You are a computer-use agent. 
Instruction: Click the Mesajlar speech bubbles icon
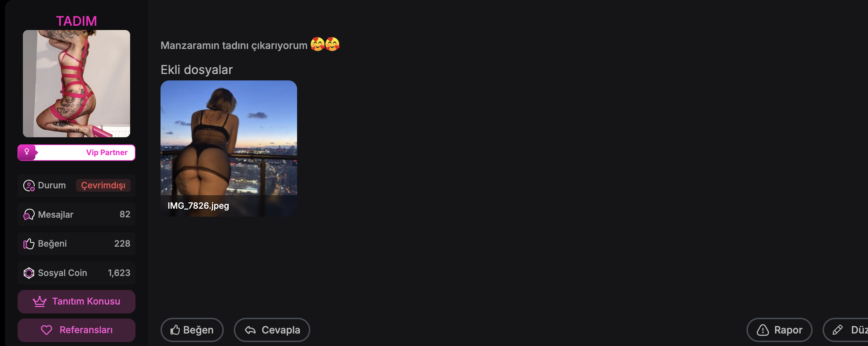tap(29, 214)
